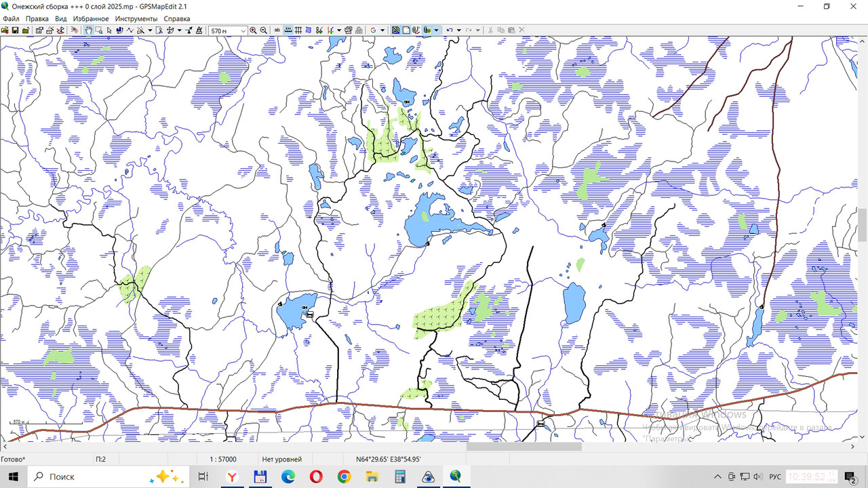Click the 'П:2' status bar entry
Image resolution: width=868 pixels, height=488 pixels.
point(100,460)
